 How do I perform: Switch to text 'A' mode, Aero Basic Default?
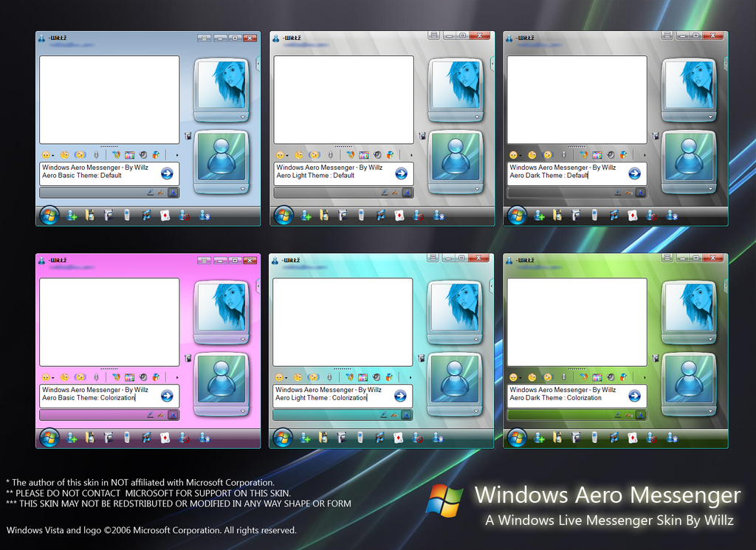[173, 193]
